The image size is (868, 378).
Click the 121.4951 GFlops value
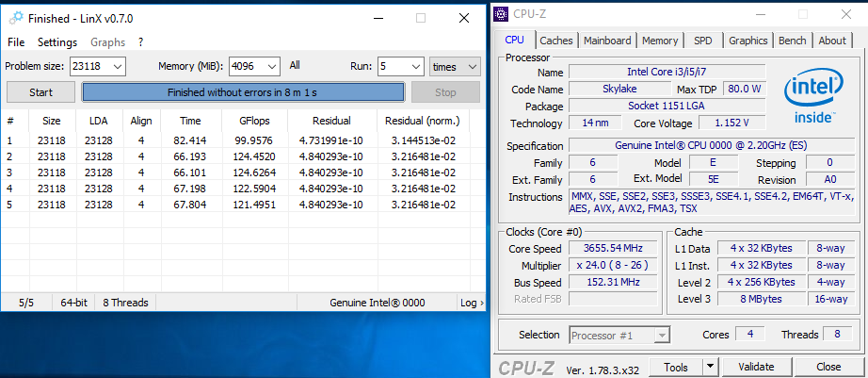point(255,205)
